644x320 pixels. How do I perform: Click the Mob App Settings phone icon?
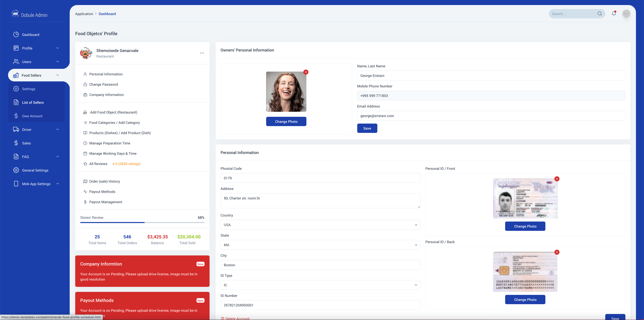click(x=16, y=184)
